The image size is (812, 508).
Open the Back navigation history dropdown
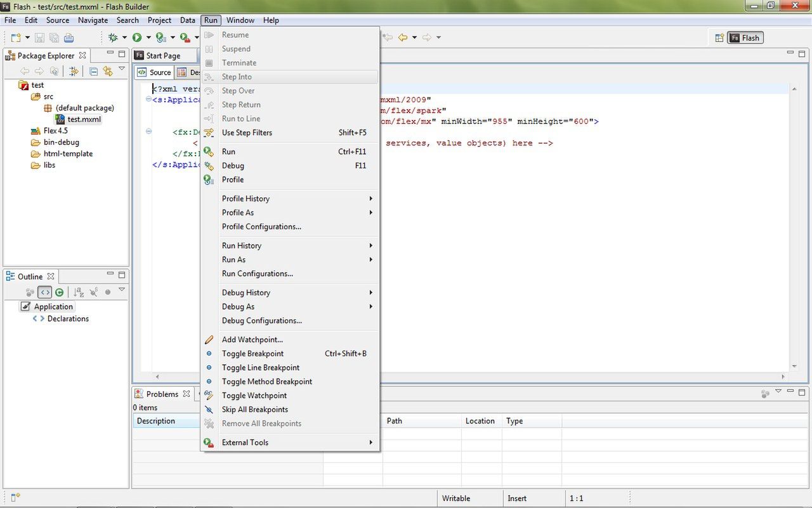[x=414, y=37]
